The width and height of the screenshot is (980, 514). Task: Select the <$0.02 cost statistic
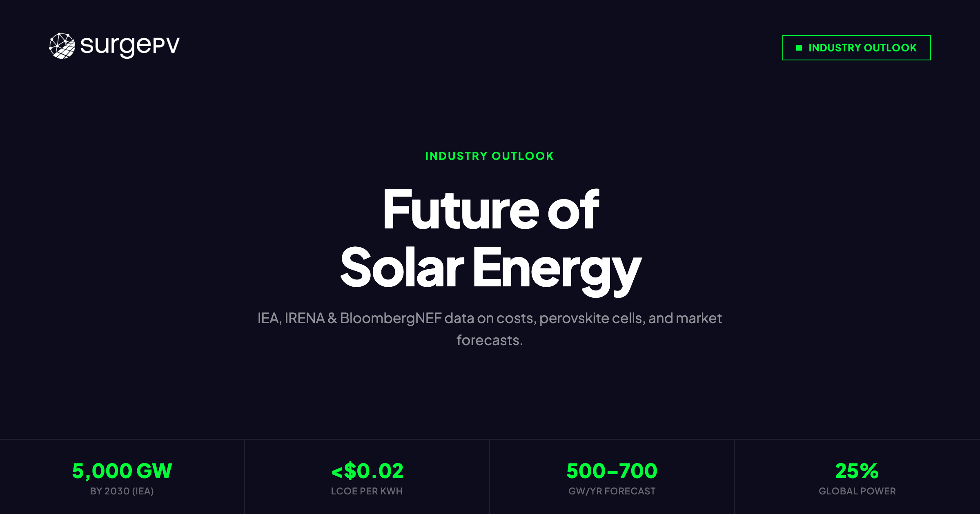click(367, 470)
